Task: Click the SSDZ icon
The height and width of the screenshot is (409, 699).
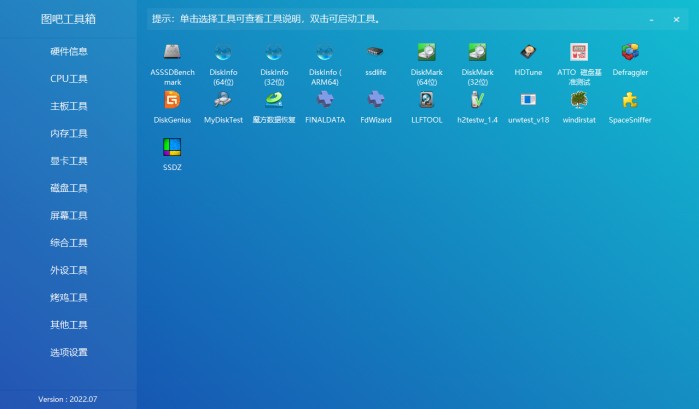Action: pyautogui.click(x=172, y=148)
